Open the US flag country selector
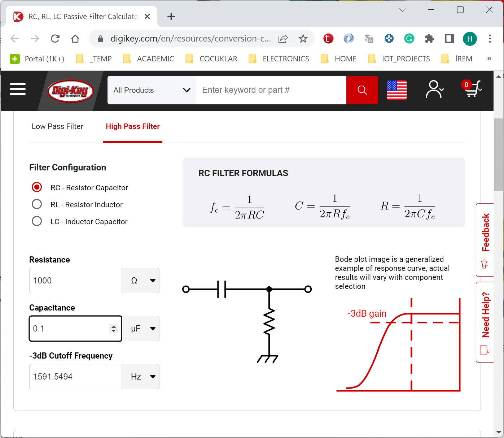The image size is (504, 438). point(396,90)
